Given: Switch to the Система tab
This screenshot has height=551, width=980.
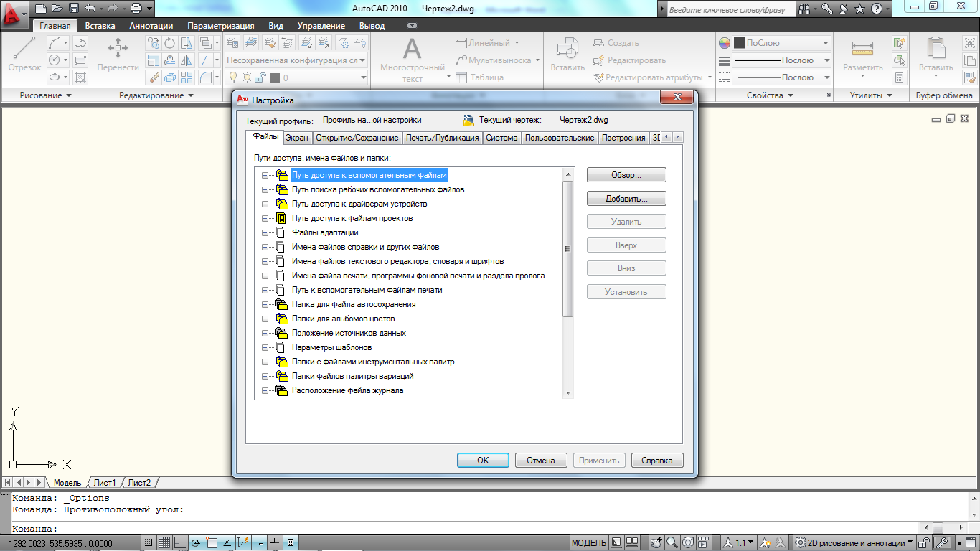Looking at the screenshot, I should point(501,138).
